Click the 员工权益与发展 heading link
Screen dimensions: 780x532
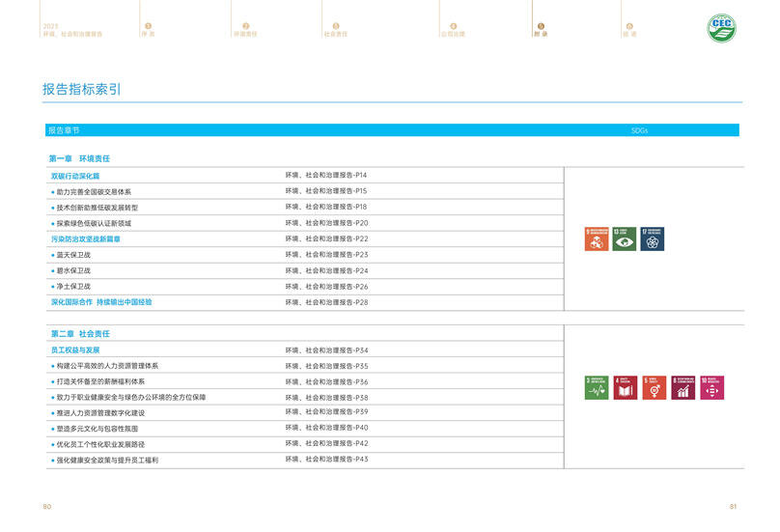[75, 350]
